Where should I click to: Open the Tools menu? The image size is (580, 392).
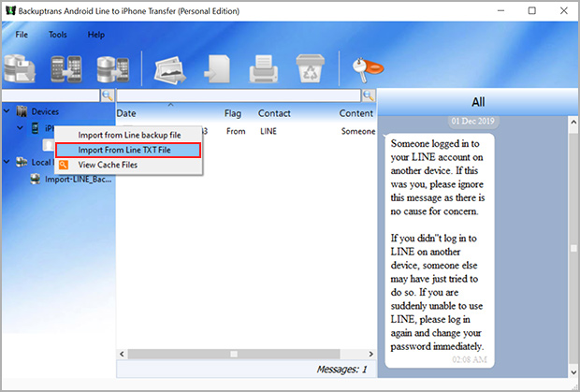tap(58, 34)
